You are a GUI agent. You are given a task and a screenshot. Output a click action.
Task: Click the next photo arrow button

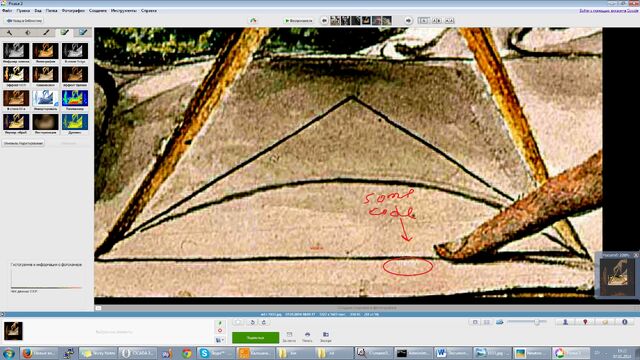408,20
